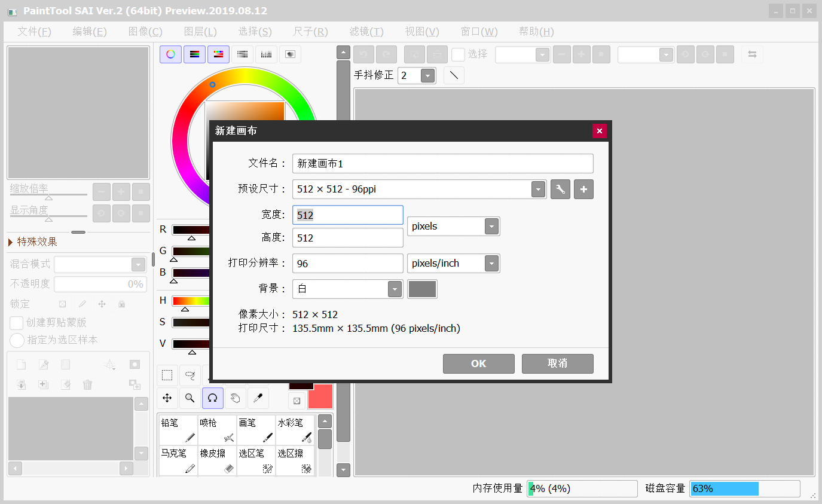Show the scratchpad panel icon
The width and height of the screenshot is (822, 504).
click(x=290, y=54)
